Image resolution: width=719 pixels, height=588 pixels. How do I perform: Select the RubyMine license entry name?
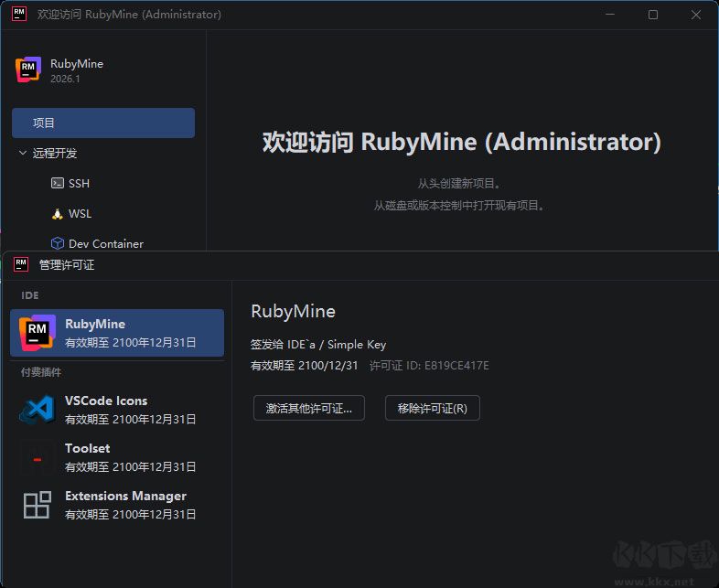point(95,324)
